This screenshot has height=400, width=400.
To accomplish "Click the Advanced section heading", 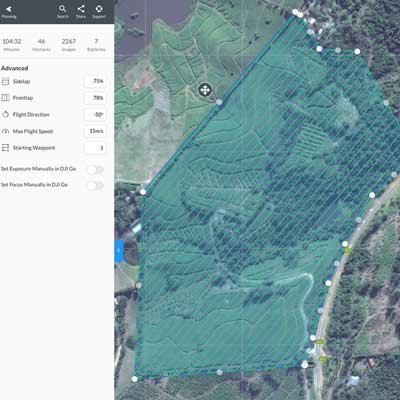I will 14,68.
